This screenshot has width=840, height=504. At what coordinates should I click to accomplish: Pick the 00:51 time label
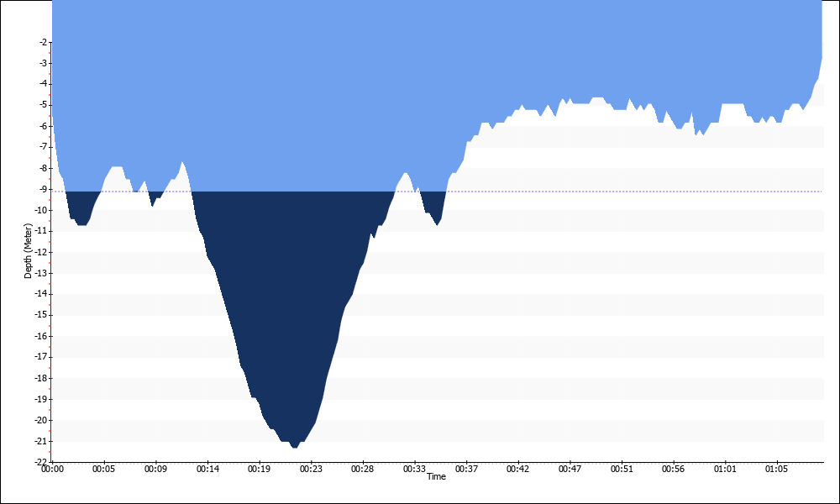click(622, 470)
